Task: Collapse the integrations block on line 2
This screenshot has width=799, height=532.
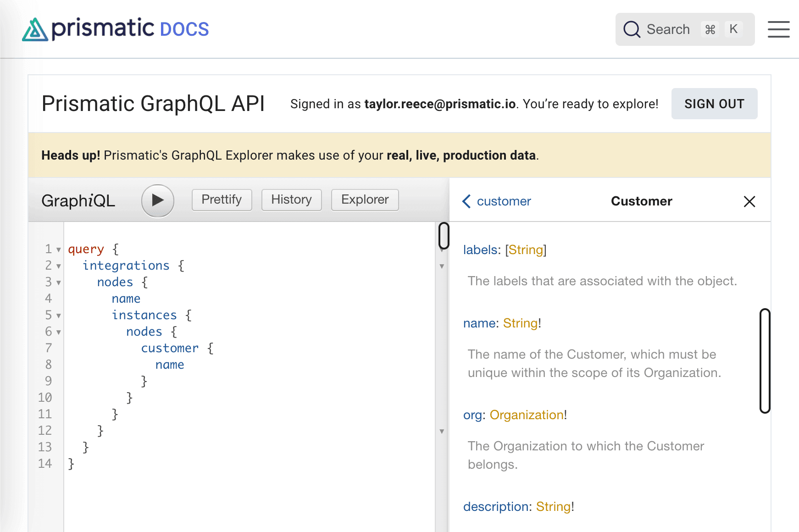Action: pos(59,266)
